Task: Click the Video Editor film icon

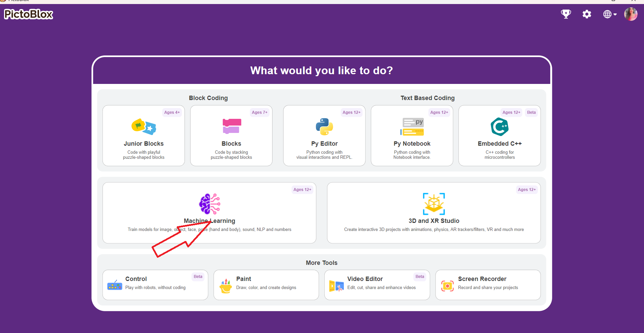Action: (x=336, y=286)
